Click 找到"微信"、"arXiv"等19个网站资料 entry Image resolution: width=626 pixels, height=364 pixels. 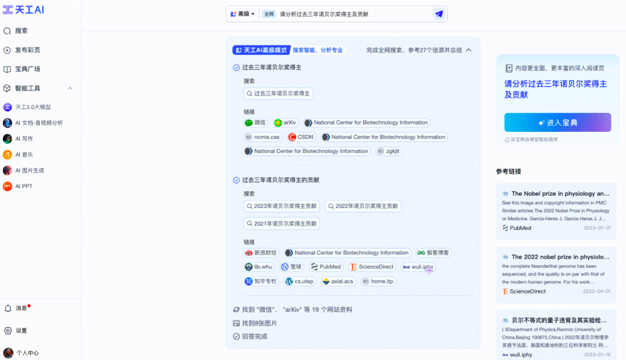pyautogui.click(x=292, y=309)
